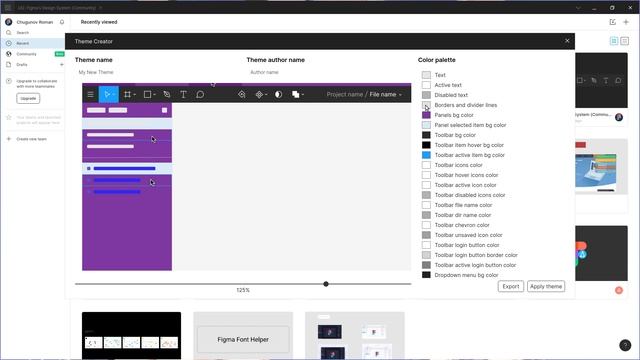Click the Upgrade button
The width and height of the screenshot is (640, 360).
pos(28,98)
